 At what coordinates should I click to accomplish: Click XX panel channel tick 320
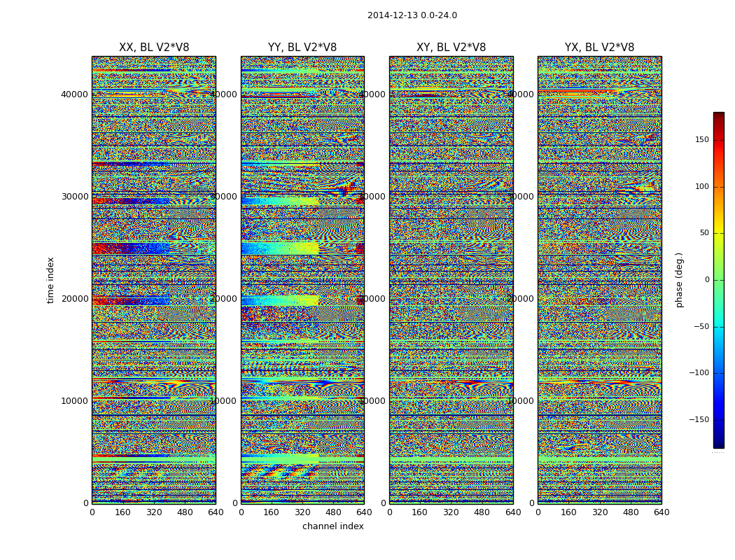pyautogui.click(x=154, y=512)
